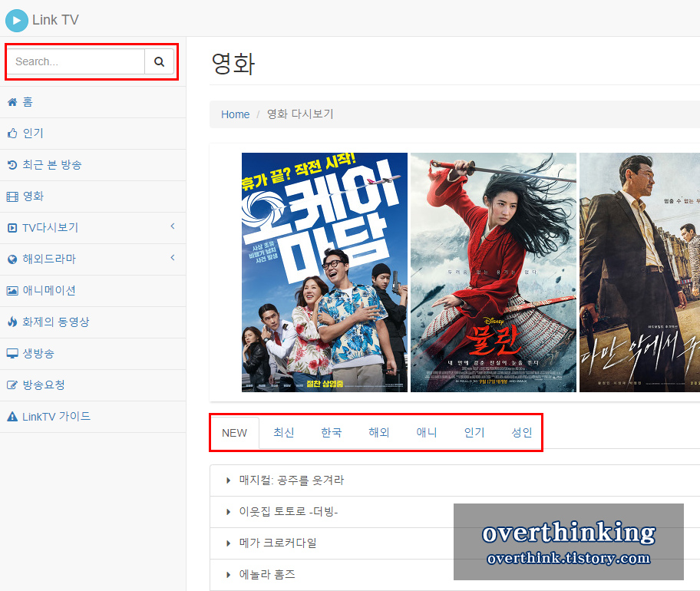Click the thumbs-up icon beside 인기
Viewport: 700px width, 591px height.
point(12,134)
